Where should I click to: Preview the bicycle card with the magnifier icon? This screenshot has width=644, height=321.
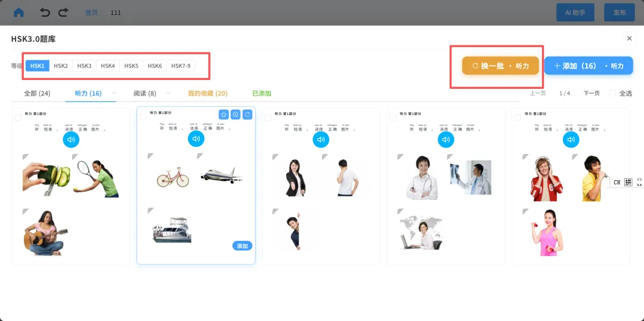click(x=236, y=115)
